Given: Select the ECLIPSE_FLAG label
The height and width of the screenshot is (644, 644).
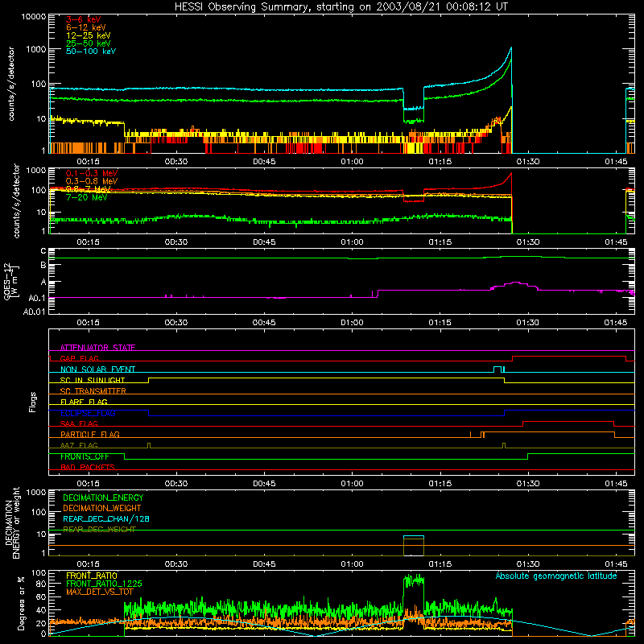Looking at the screenshot, I should 88,413.
